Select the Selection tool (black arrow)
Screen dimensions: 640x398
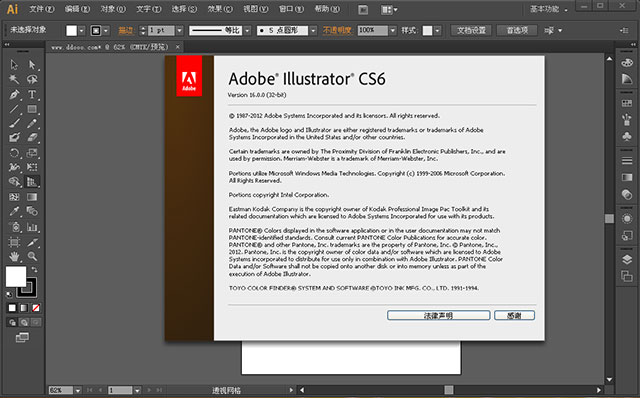pyautogui.click(x=14, y=64)
